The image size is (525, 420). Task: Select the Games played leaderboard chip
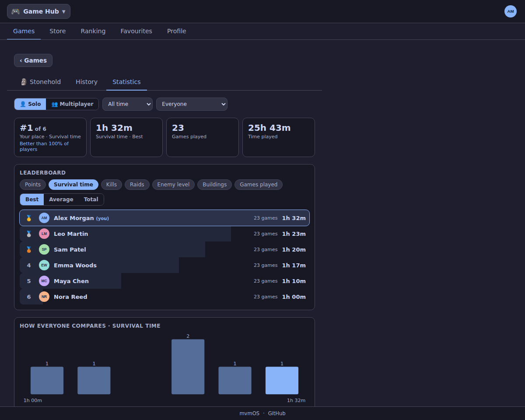tap(259, 185)
